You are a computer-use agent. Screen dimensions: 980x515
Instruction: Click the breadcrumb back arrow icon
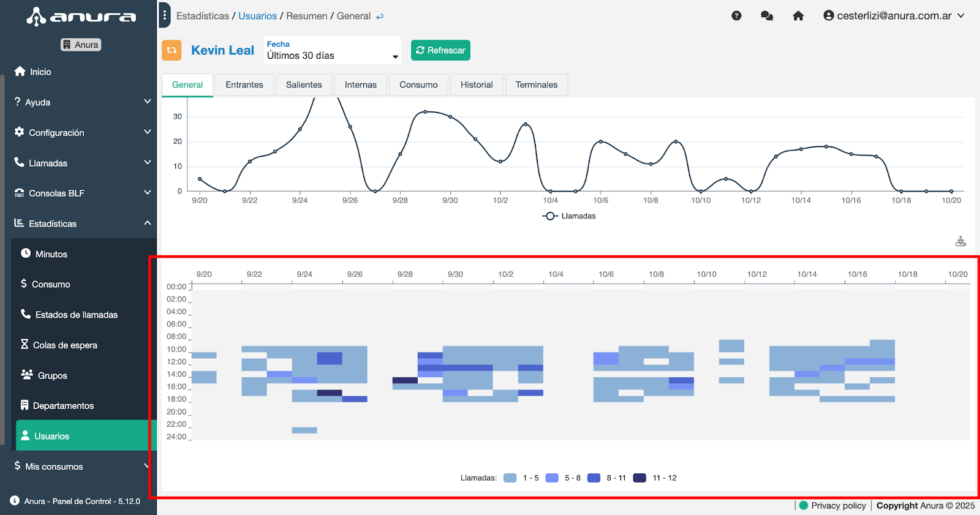tap(380, 17)
